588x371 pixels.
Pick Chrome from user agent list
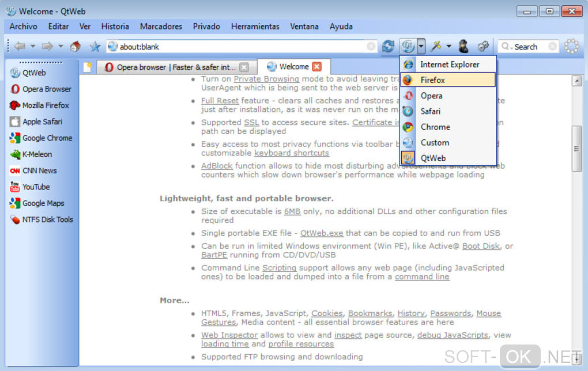click(448, 127)
